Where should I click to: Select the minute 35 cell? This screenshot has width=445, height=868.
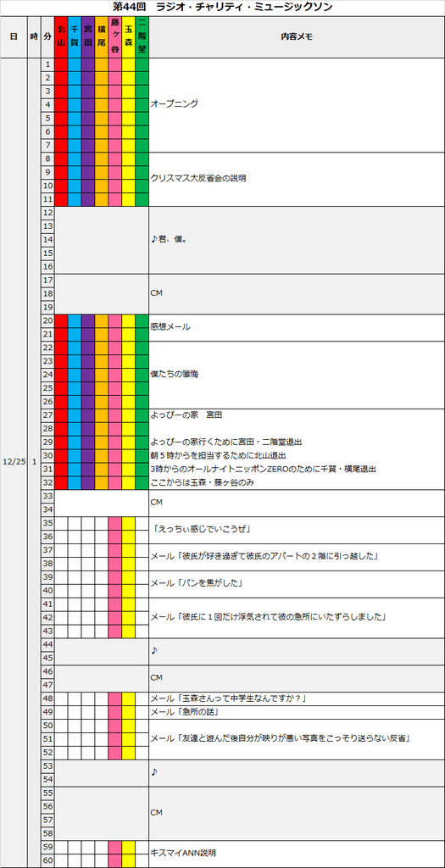coord(47,523)
